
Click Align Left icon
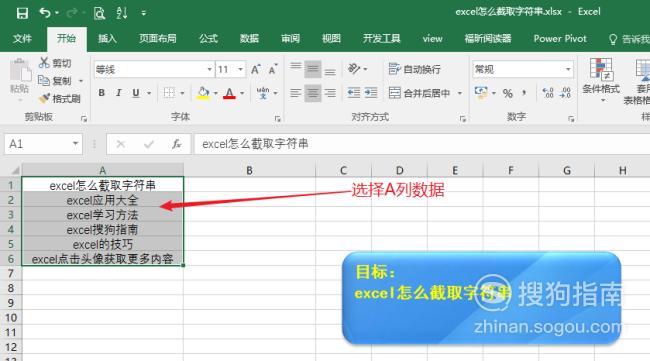[296, 93]
